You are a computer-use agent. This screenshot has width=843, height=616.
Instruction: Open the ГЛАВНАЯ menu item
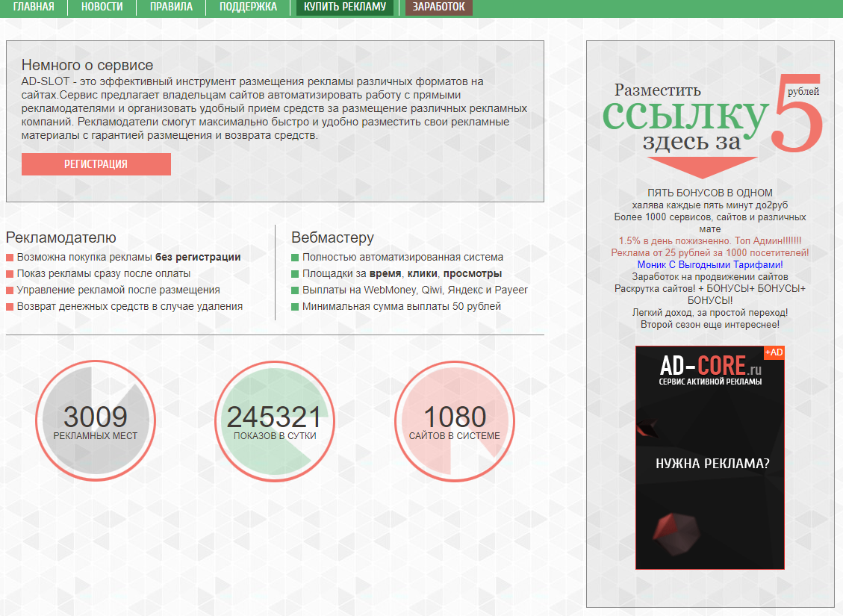tap(34, 7)
